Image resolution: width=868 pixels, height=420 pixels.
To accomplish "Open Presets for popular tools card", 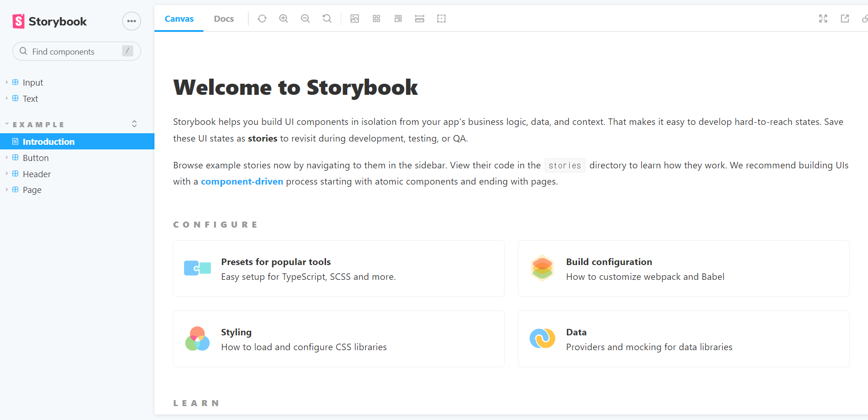I will coord(339,269).
